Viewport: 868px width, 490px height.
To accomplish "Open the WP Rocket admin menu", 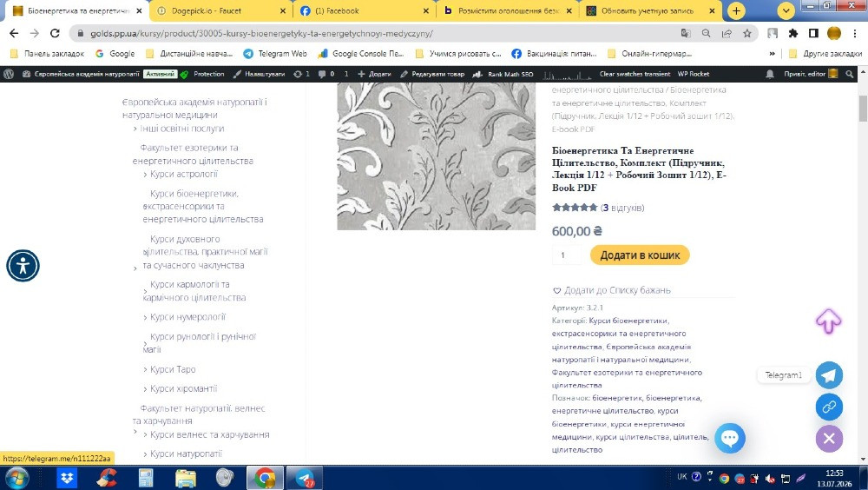I will point(693,74).
